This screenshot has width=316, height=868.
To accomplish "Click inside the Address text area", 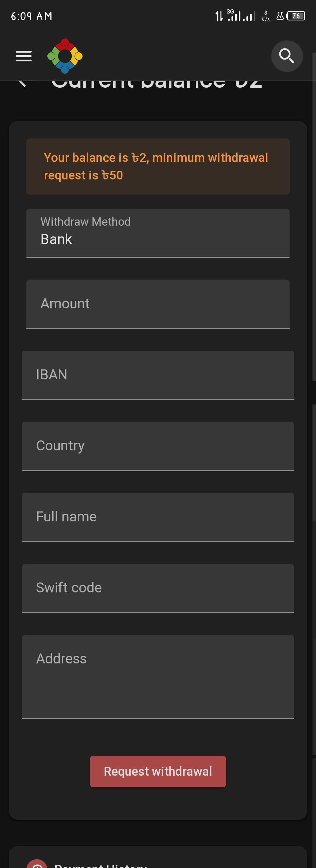I will pyautogui.click(x=158, y=677).
